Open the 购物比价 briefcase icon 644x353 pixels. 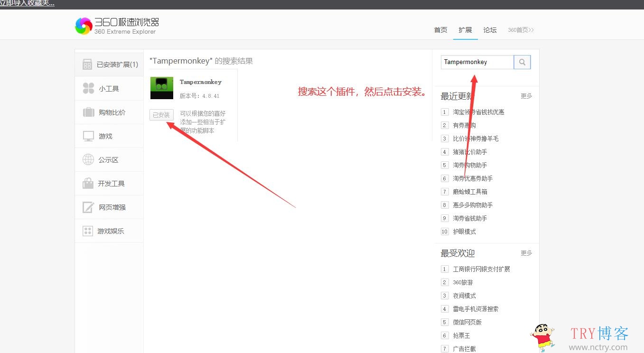(88, 112)
